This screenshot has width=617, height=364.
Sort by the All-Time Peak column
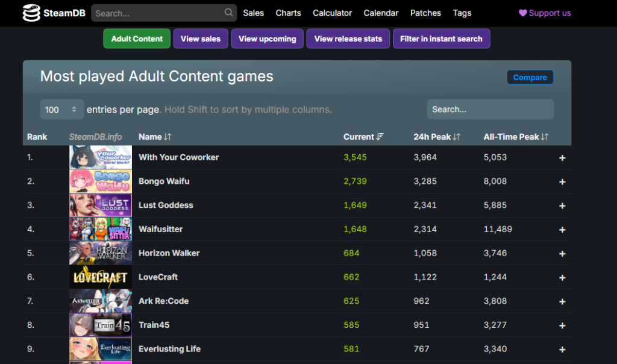tap(516, 137)
